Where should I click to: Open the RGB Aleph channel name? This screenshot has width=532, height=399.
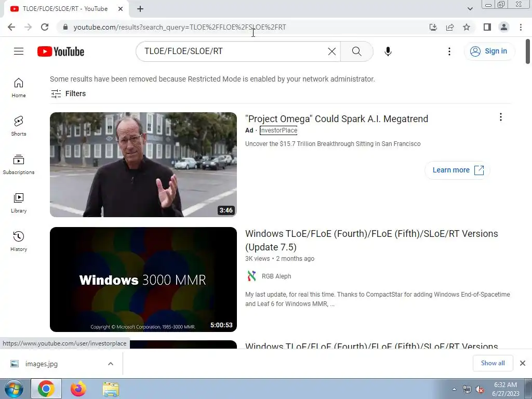tap(276, 276)
